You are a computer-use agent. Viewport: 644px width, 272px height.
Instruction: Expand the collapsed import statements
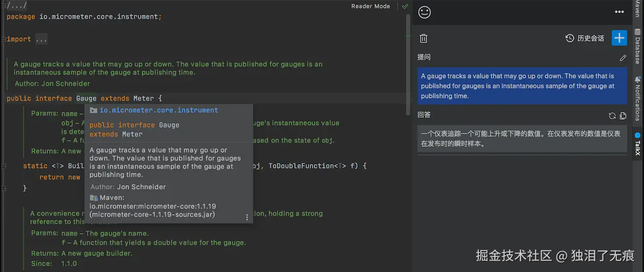pyautogui.click(x=41, y=39)
